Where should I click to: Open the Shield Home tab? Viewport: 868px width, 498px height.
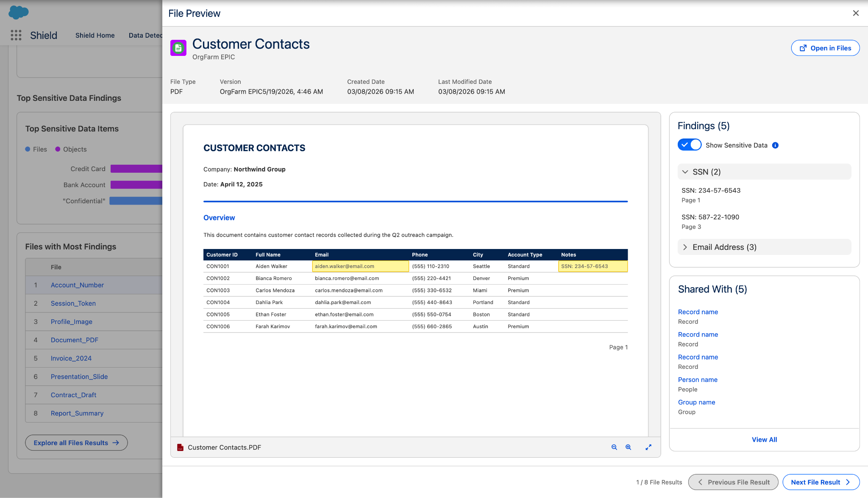click(95, 35)
